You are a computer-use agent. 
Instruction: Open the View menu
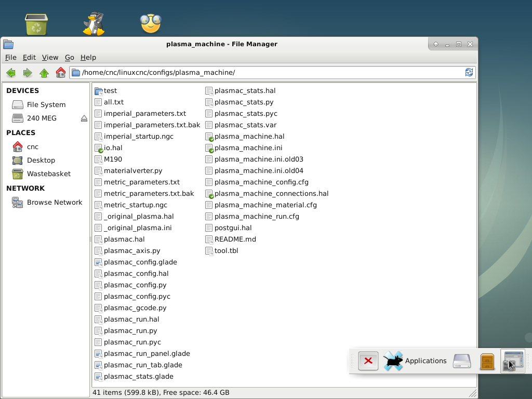click(50, 57)
